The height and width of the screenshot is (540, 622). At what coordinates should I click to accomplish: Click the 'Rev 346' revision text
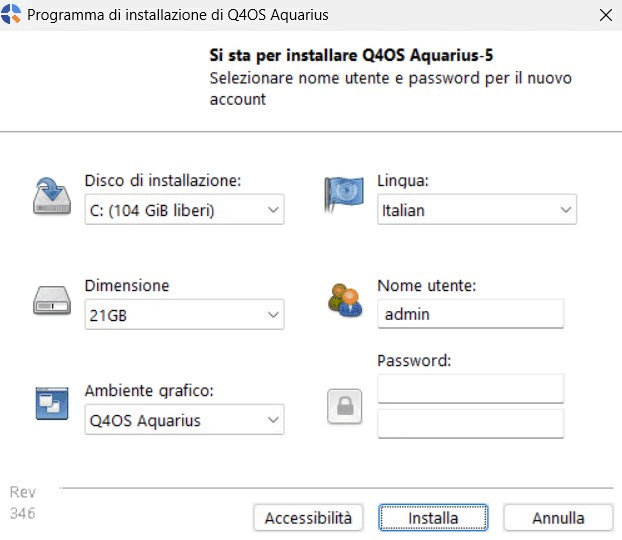coord(23,503)
